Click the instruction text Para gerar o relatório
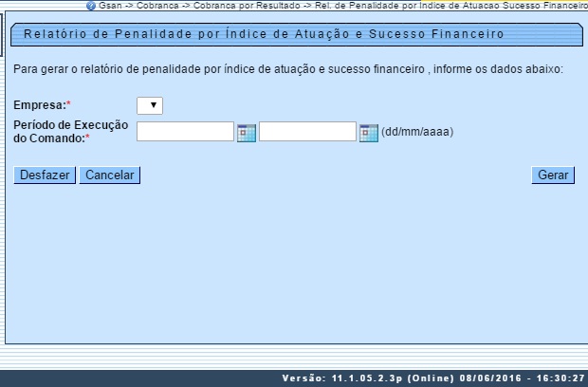This screenshot has height=387, width=588. tap(288, 69)
